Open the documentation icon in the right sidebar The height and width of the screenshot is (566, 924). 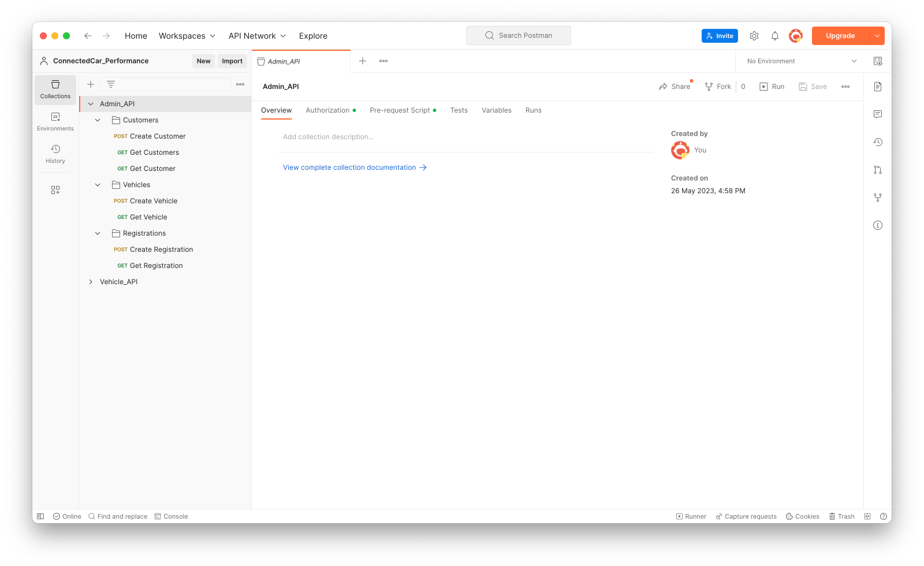pyautogui.click(x=878, y=87)
